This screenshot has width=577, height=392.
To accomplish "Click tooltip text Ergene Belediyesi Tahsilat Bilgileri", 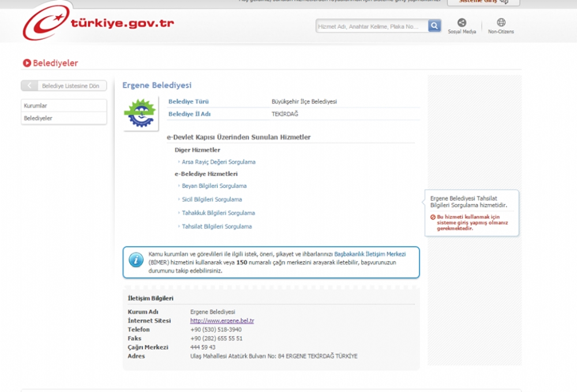I will click(469, 202).
